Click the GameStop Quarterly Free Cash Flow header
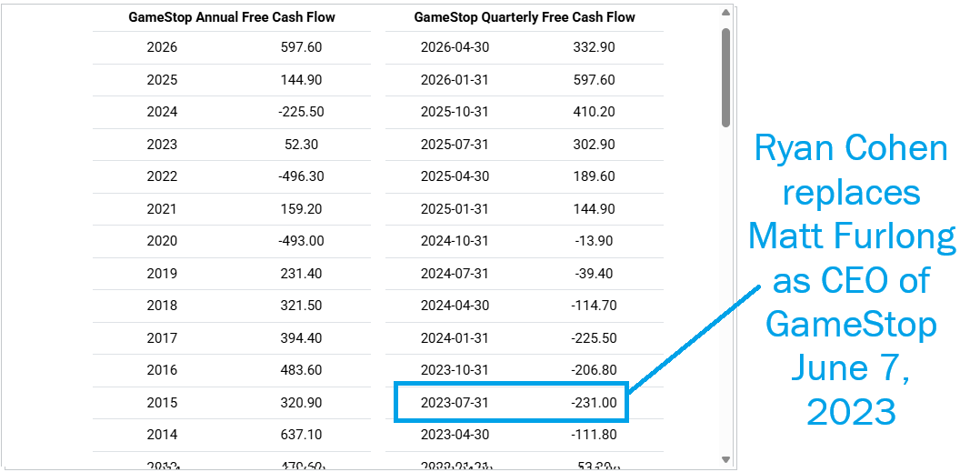Image resolution: width=980 pixels, height=472 pixels. click(525, 17)
